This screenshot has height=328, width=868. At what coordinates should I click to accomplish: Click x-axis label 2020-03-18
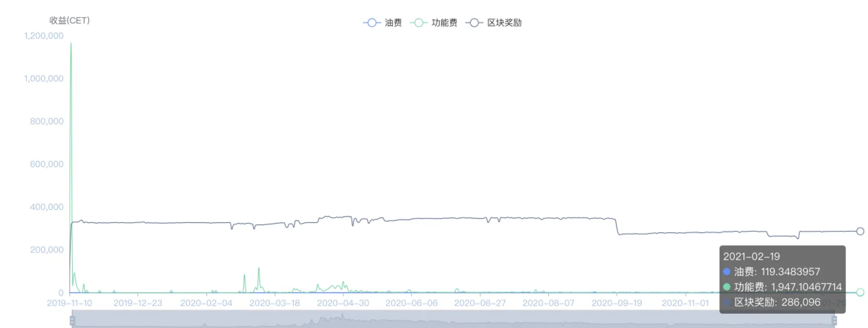(275, 303)
